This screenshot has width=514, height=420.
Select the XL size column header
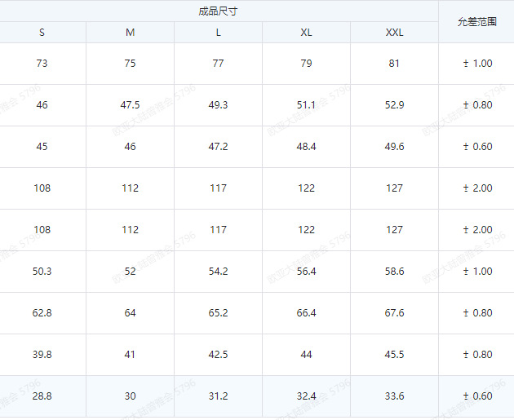point(306,33)
